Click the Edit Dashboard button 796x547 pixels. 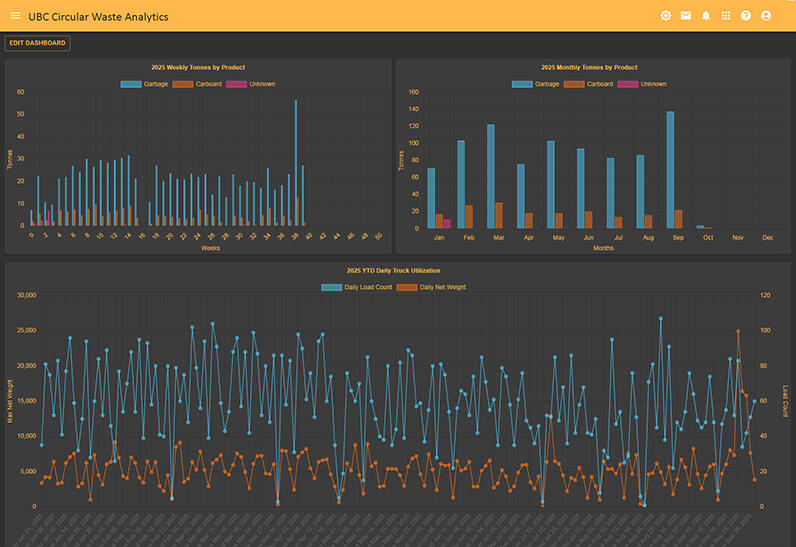(38, 43)
